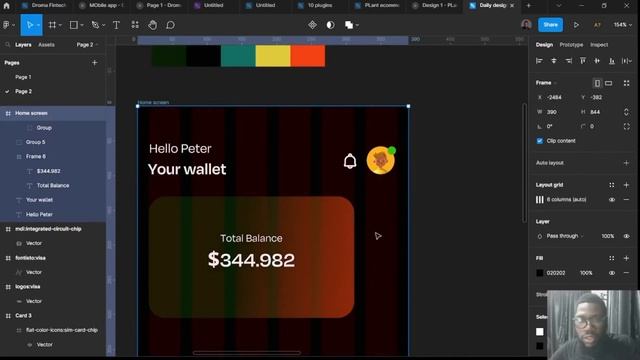Toggle constrain proportions icon
The image size is (640, 360).
627,112
